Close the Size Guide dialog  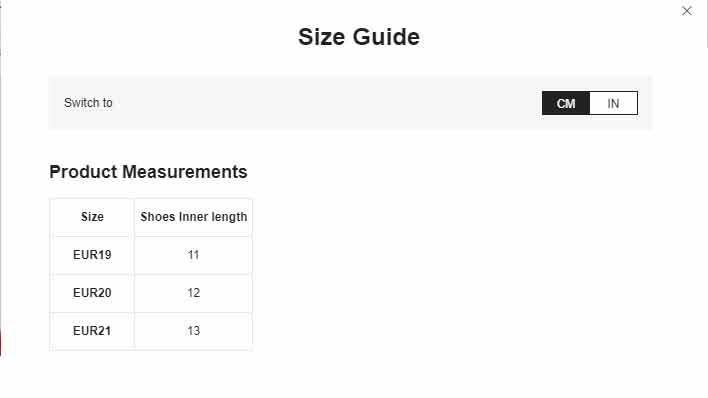tap(686, 11)
